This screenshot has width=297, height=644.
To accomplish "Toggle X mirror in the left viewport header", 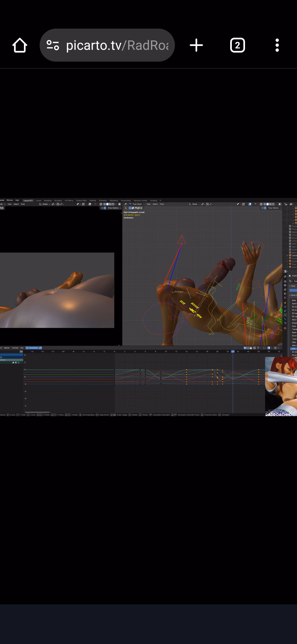I will click(105, 208).
